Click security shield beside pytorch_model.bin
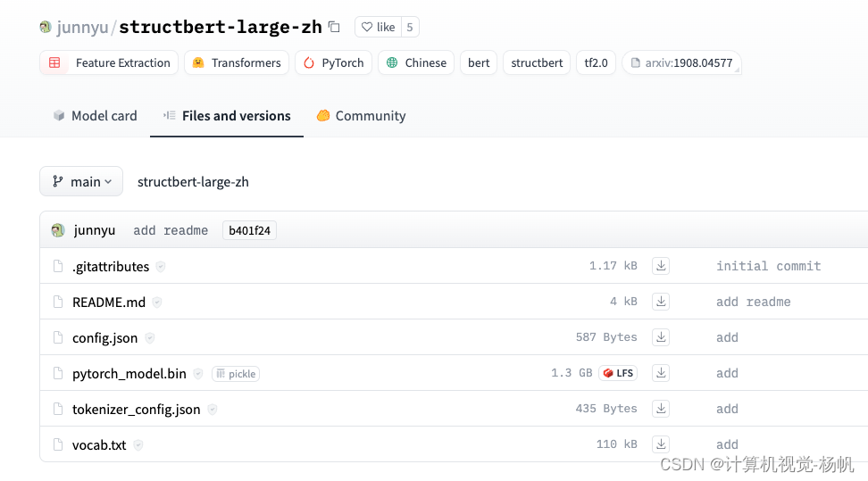 tap(198, 374)
